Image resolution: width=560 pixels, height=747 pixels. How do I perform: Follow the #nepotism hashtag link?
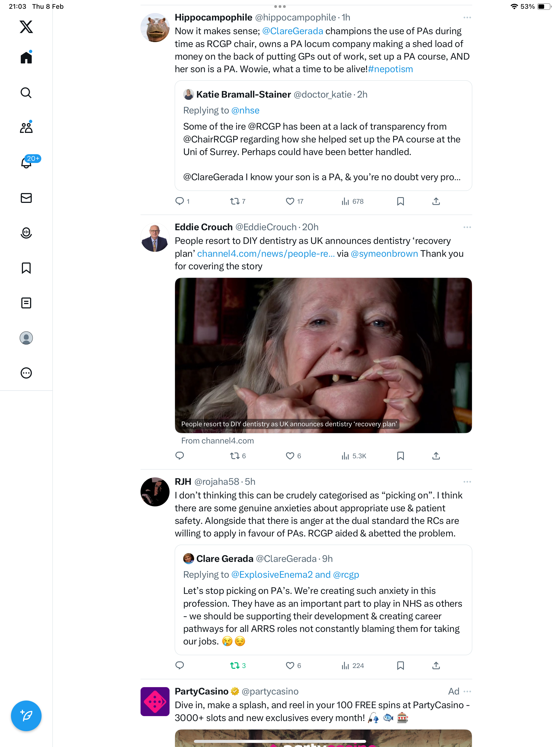[x=390, y=69]
